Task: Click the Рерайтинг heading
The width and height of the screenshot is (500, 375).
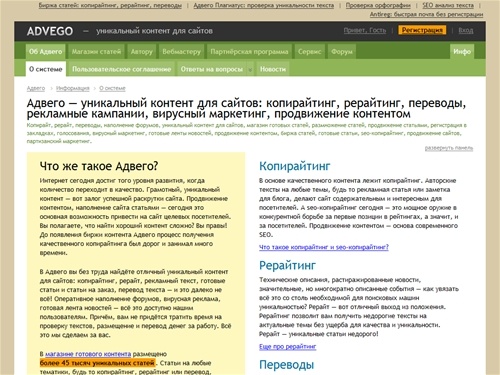Action: click(x=287, y=265)
